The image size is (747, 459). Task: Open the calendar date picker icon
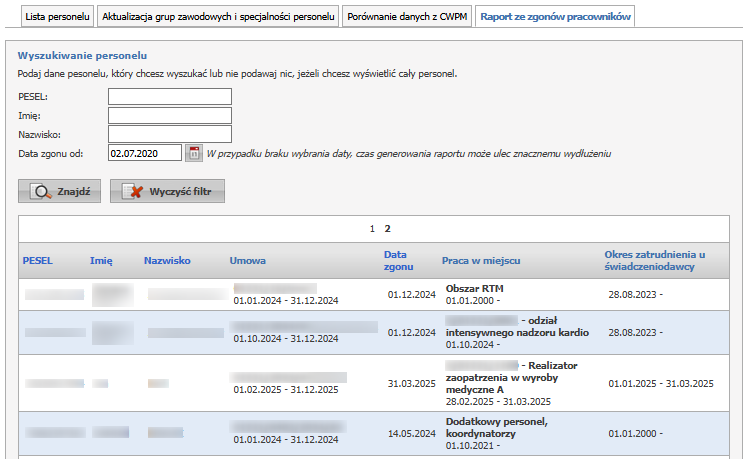[195, 153]
